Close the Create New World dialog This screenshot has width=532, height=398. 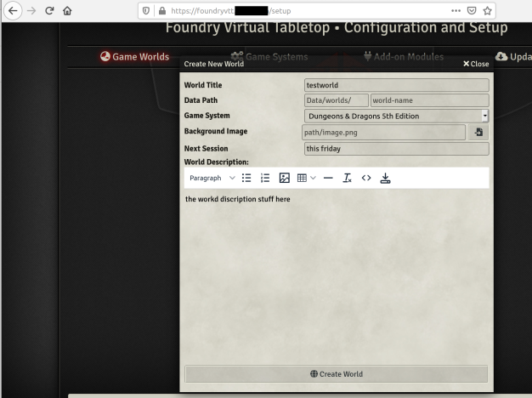tap(476, 64)
